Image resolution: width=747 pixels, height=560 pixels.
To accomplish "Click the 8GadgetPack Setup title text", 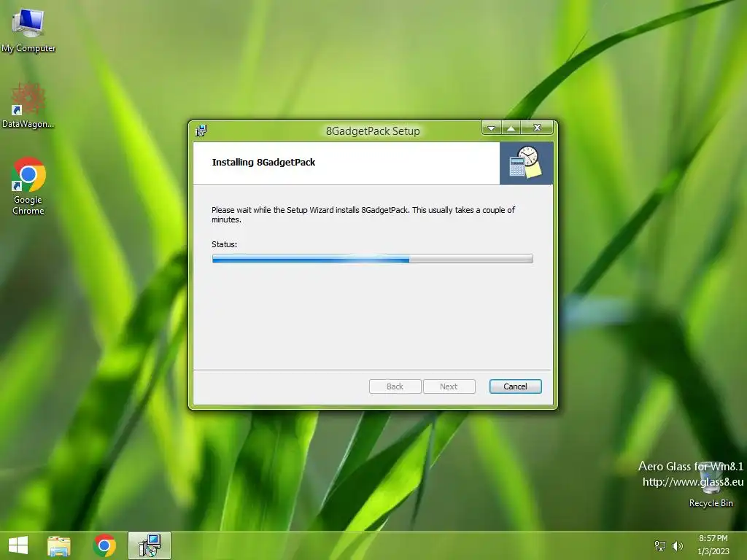I will coord(373,131).
